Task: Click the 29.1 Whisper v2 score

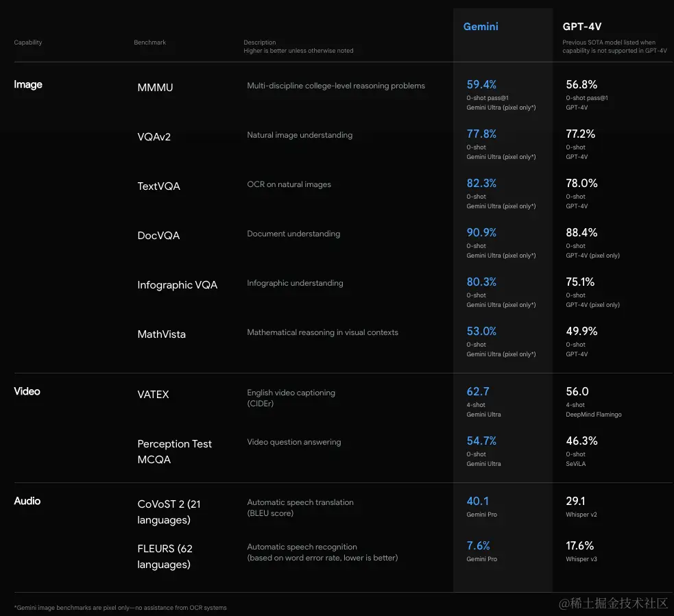Action: click(575, 502)
